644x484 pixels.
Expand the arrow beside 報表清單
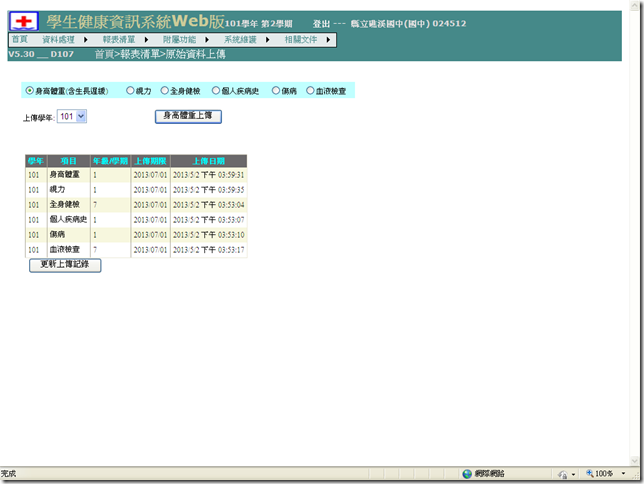point(146,40)
